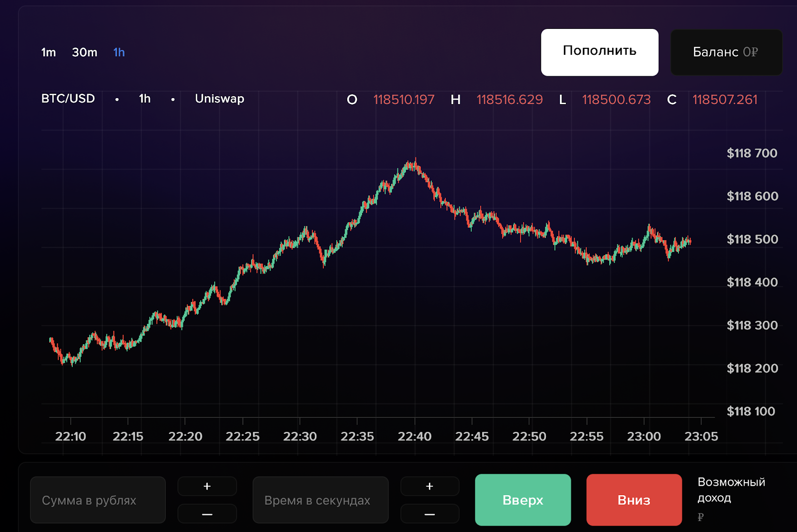Click the 23:00 time axis label

(x=644, y=437)
